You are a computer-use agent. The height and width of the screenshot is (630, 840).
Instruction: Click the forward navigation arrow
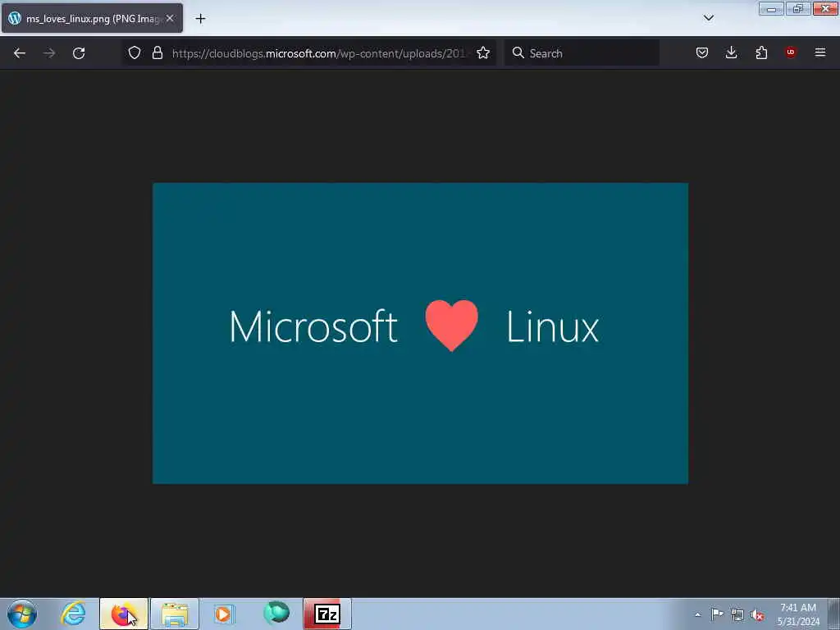(x=49, y=53)
